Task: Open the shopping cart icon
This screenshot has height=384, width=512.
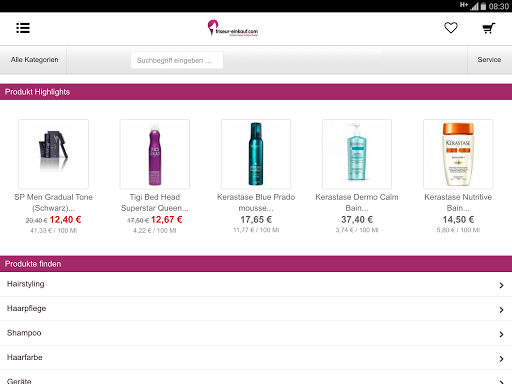Action: tap(489, 28)
